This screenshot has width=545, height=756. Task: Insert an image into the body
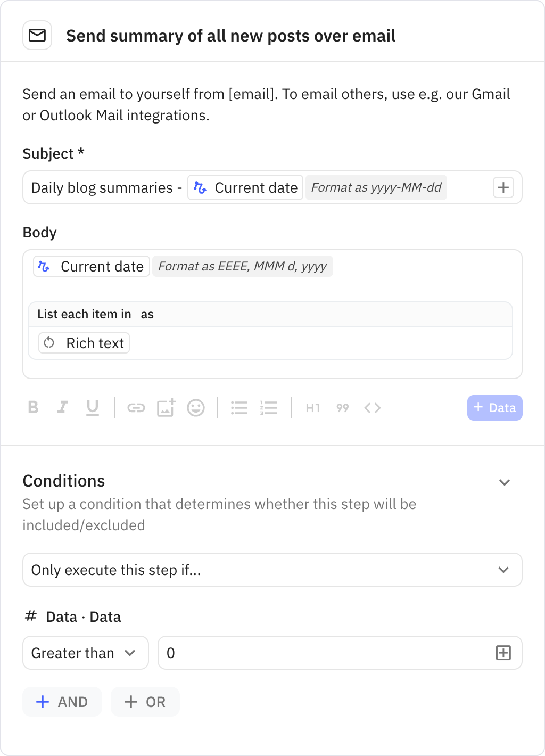coord(166,408)
